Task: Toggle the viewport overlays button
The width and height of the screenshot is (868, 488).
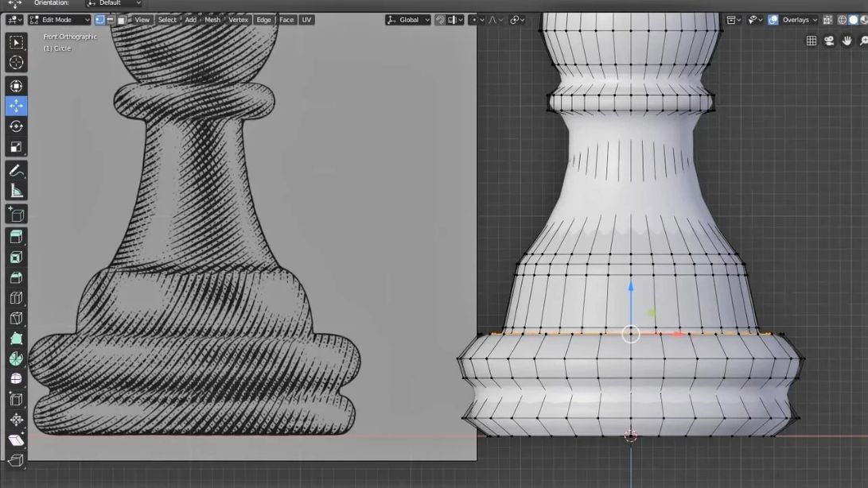Action: tap(773, 20)
